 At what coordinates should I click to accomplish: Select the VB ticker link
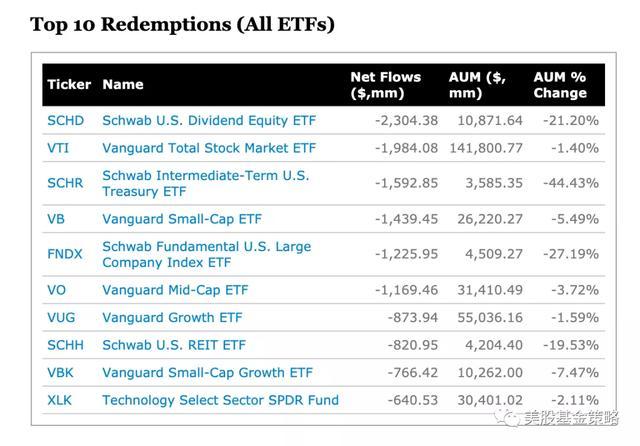click(x=56, y=218)
